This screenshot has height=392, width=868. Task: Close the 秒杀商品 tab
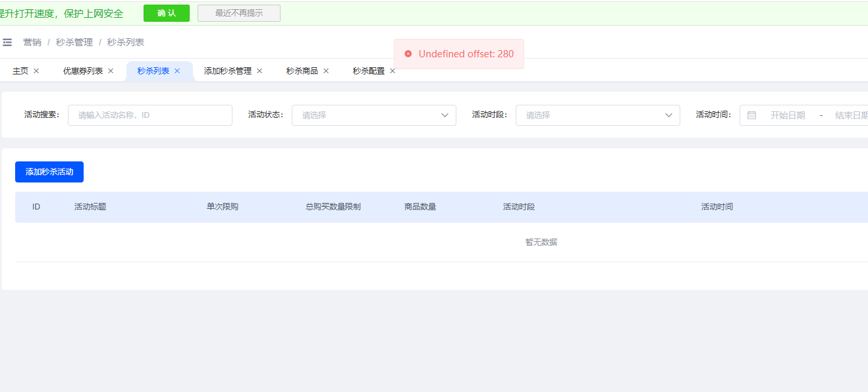326,70
